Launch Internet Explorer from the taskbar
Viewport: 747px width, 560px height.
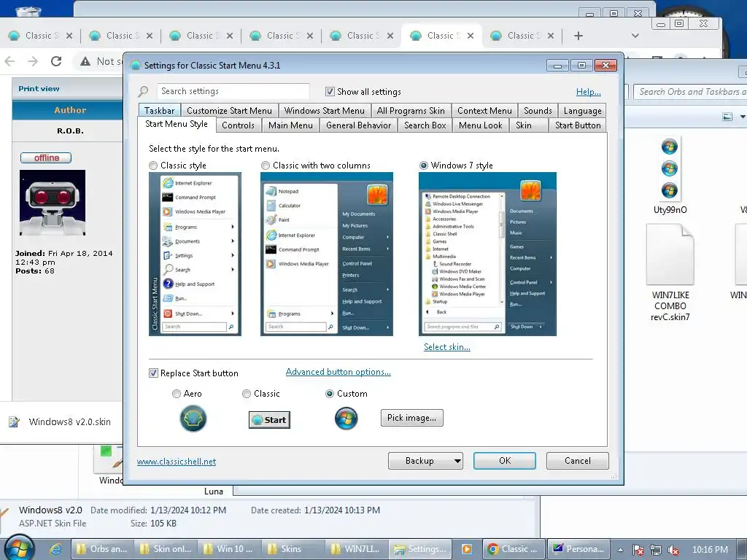55,549
